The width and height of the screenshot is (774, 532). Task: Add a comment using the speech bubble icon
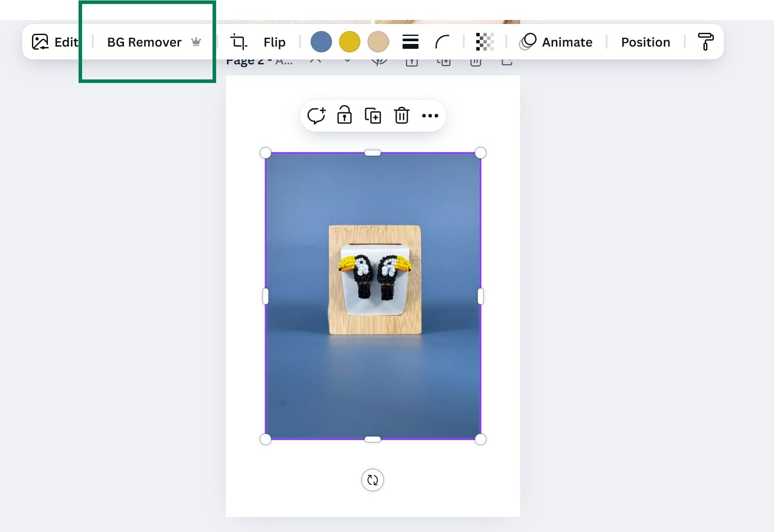point(316,116)
